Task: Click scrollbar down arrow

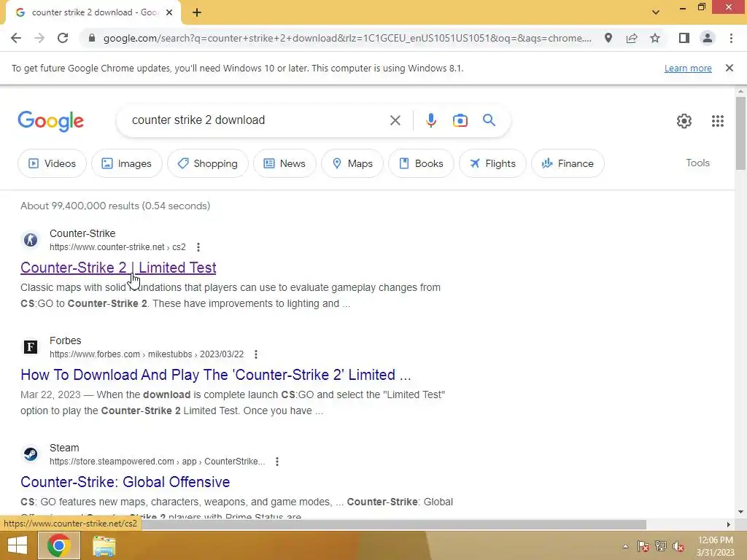Action: pyautogui.click(x=740, y=512)
